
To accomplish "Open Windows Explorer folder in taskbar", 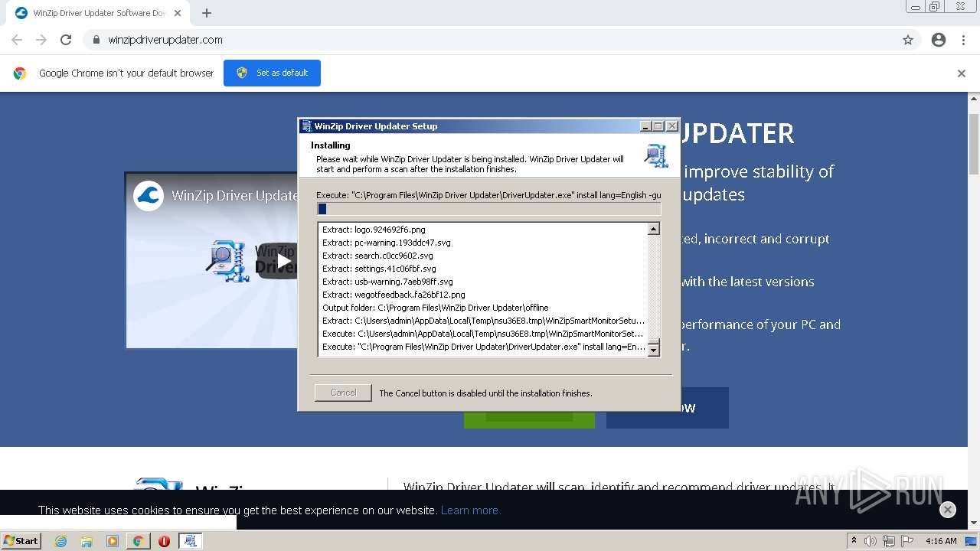I will pyautogui.click(x=87, y=541).
